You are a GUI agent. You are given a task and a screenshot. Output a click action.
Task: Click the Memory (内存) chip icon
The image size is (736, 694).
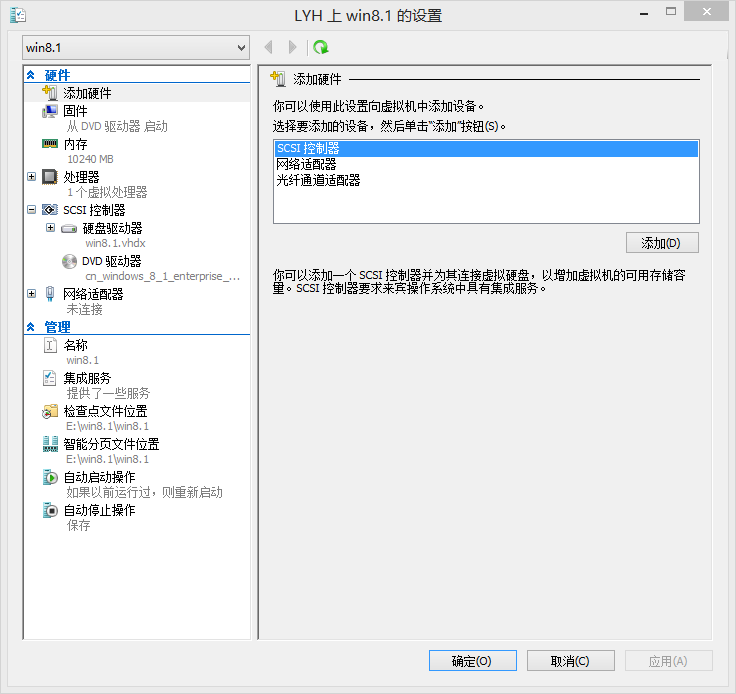pos(50,144)
